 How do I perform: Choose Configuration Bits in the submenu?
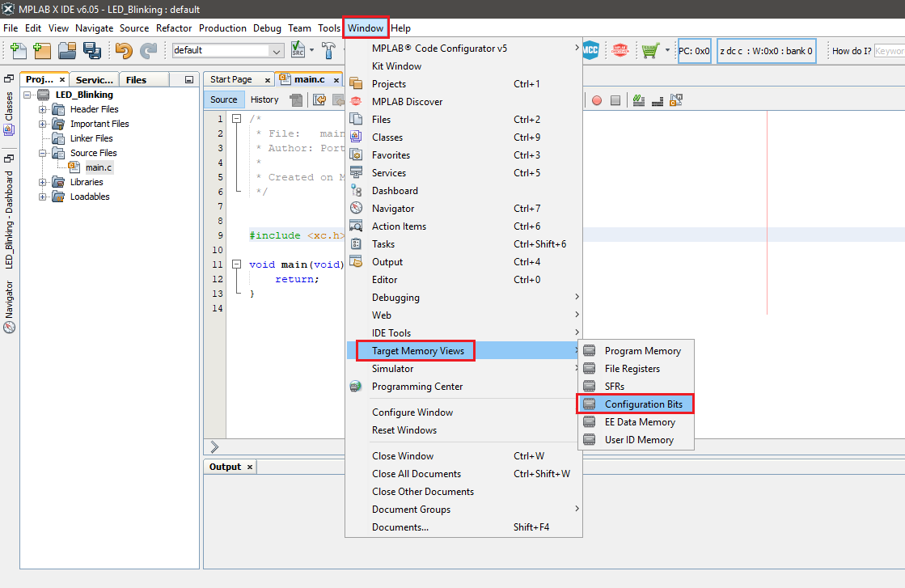coord(636,404)
